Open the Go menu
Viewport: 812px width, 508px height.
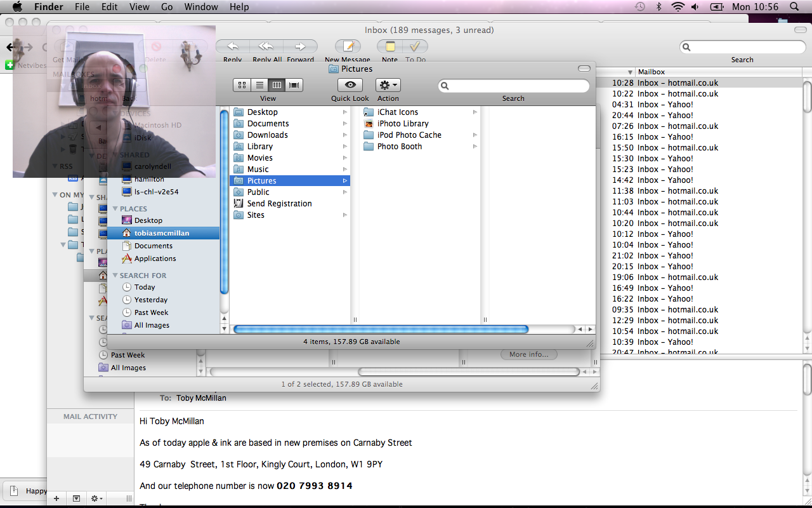coord(167,7)
